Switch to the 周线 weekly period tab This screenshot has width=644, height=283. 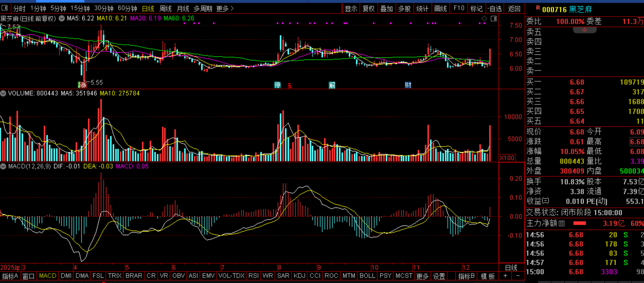tap(166, 9)
